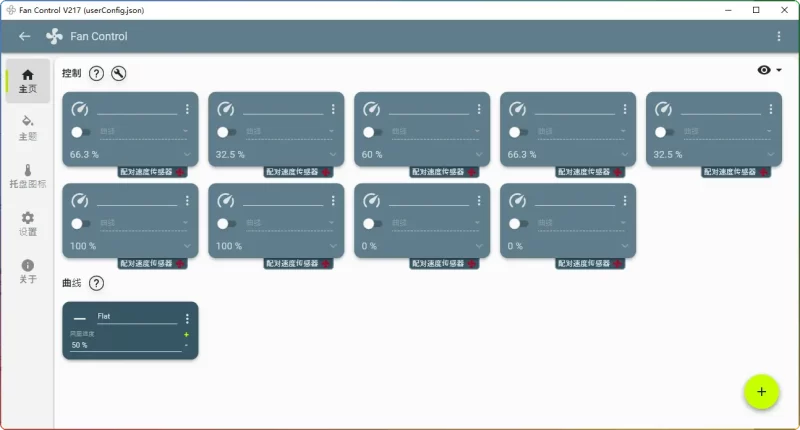Click the back arrow in the header
Viewport: 800px width, 430px height.
coord(25,36)
